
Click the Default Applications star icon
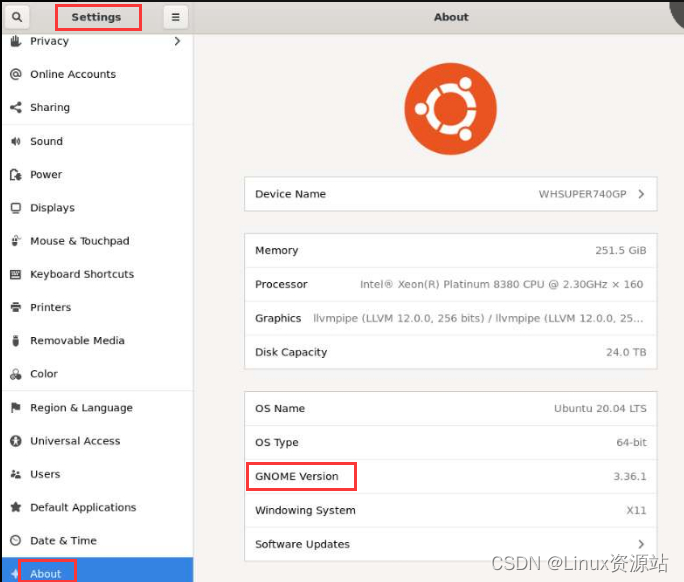(16, 507)
